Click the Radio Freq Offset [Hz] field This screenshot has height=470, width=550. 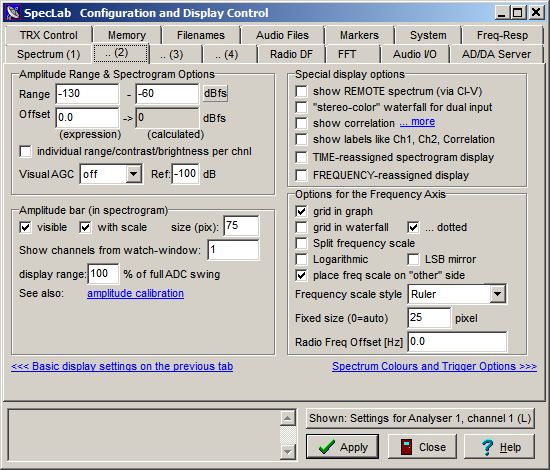point(457,342)
